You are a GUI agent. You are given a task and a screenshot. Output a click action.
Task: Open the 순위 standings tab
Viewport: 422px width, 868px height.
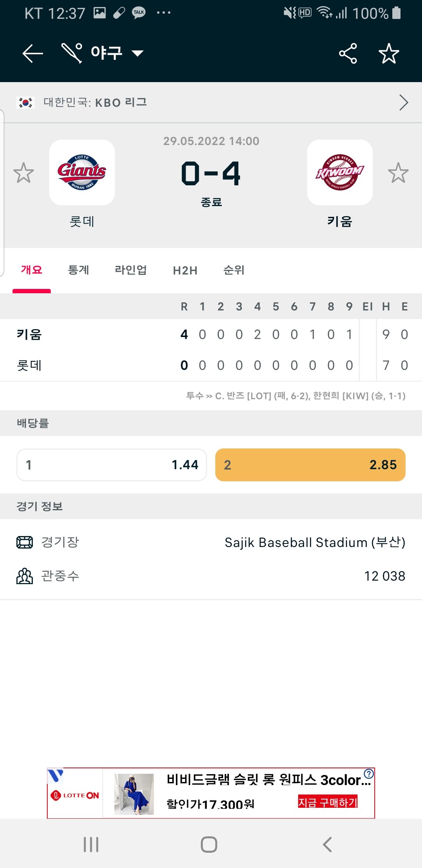tap(234, 270)
